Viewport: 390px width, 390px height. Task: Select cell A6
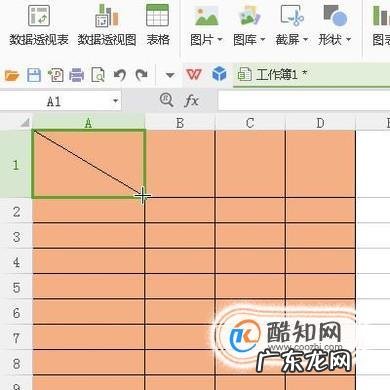[89, 312]
